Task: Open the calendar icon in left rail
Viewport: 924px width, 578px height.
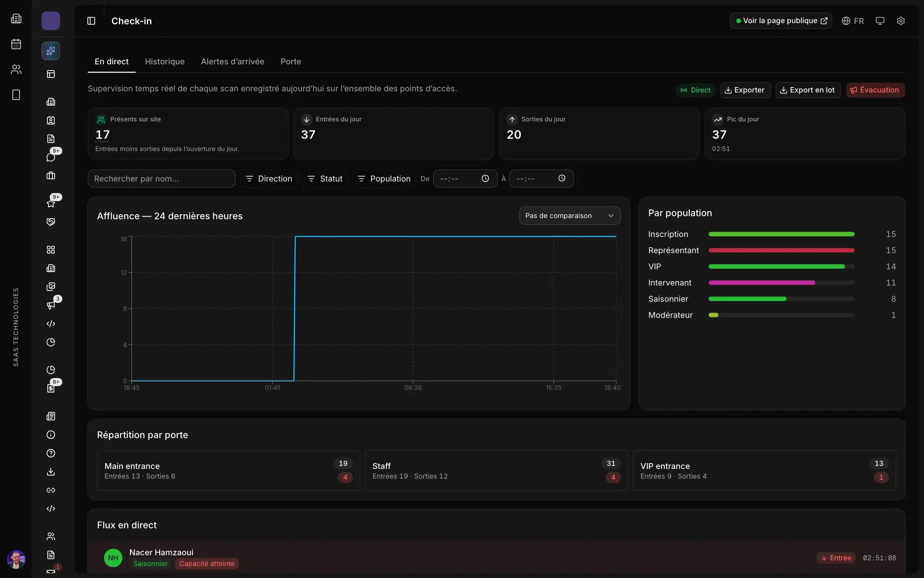Action: click(x=16, y=44)
